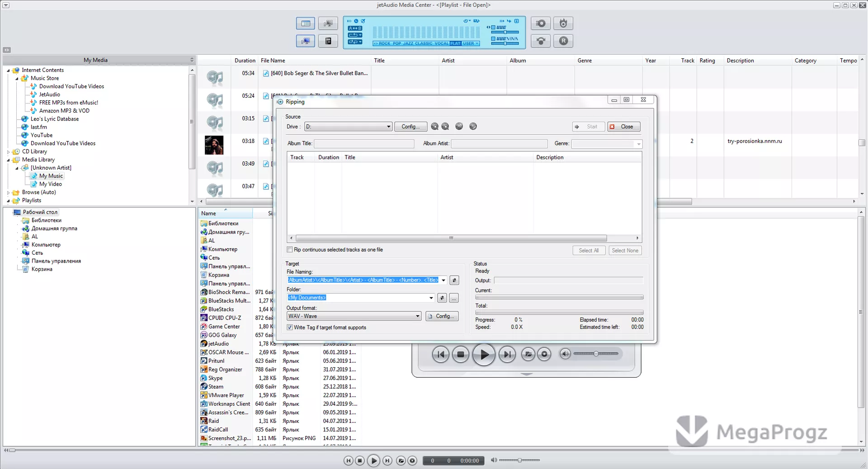The height and width of the screenshot is (469, 868).
Task: Expand the CD Library tree node
Action: tap(8, 152)
